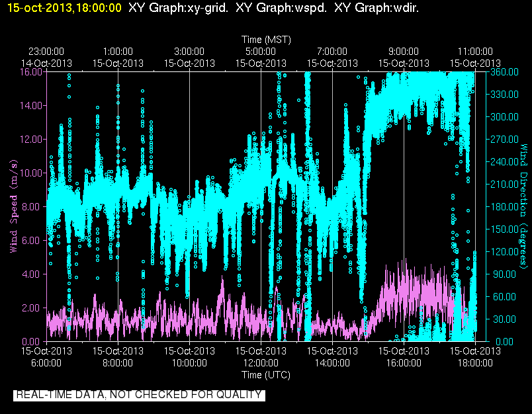This screenshot has height=414, width=532.
Task: Click the 'XY Graph:xy-grid.' title text
Action: pos(178,7)
